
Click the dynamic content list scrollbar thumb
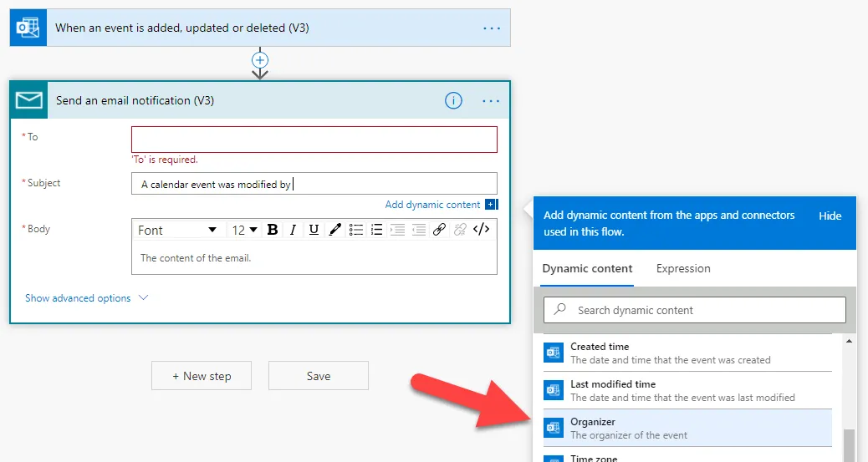tap(849, 445)
